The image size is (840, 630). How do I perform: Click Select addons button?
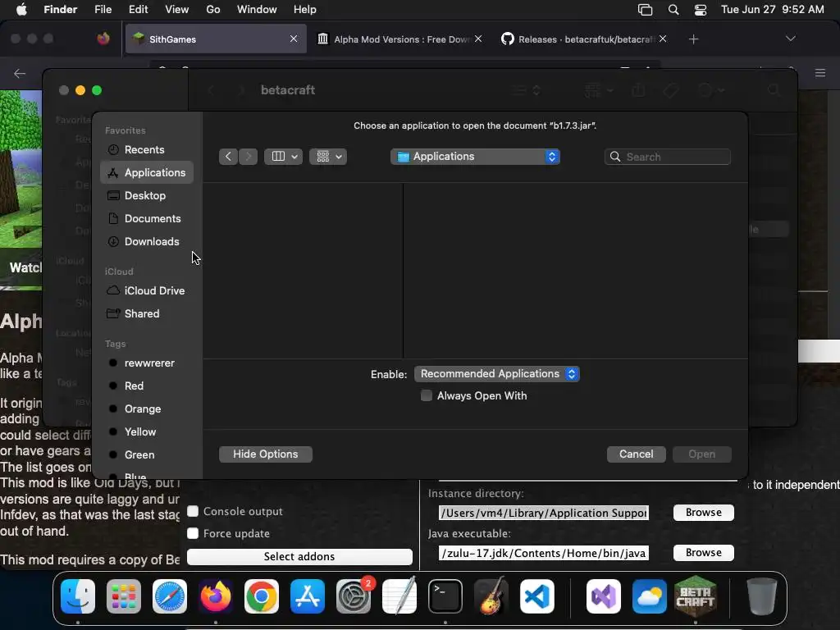pos(299,557)
